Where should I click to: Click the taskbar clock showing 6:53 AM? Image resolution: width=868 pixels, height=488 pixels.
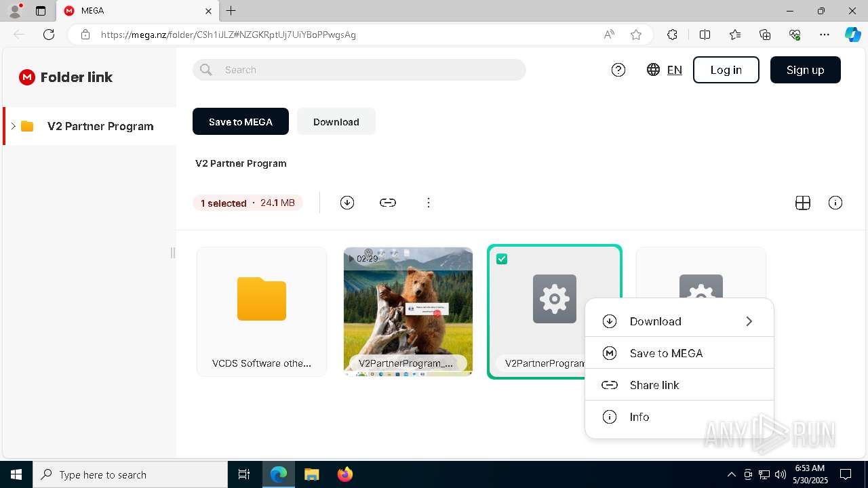(x=810, y=474)
